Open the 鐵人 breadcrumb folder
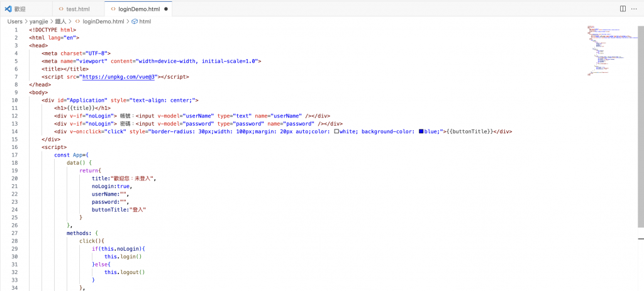This screenshot has width=644, height=291. [x=62, y=22]
